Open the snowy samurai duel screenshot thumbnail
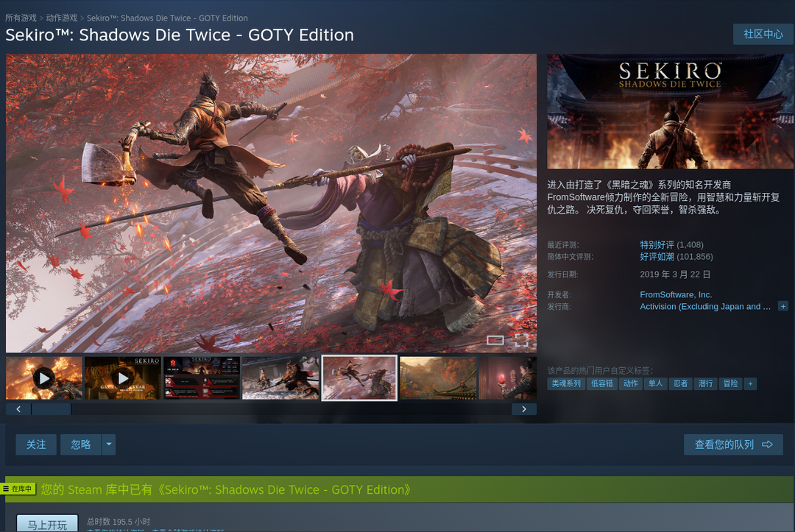Viewport: 795px width, 532px height. coord(280,378)
